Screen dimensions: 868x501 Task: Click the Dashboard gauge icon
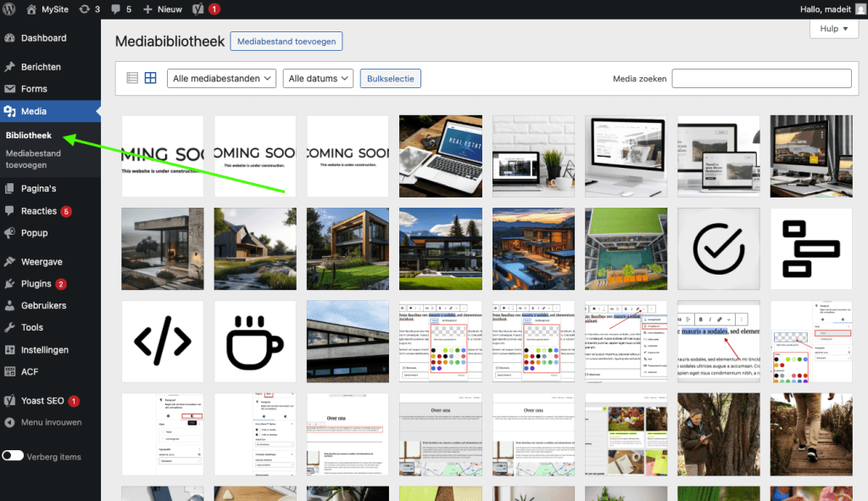click(9, 37)
